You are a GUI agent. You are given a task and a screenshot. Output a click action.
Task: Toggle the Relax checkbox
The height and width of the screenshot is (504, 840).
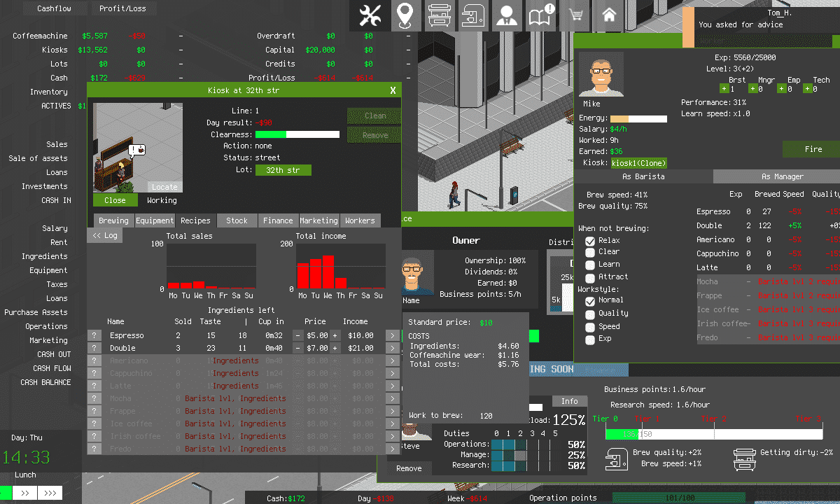click(590, 241)
